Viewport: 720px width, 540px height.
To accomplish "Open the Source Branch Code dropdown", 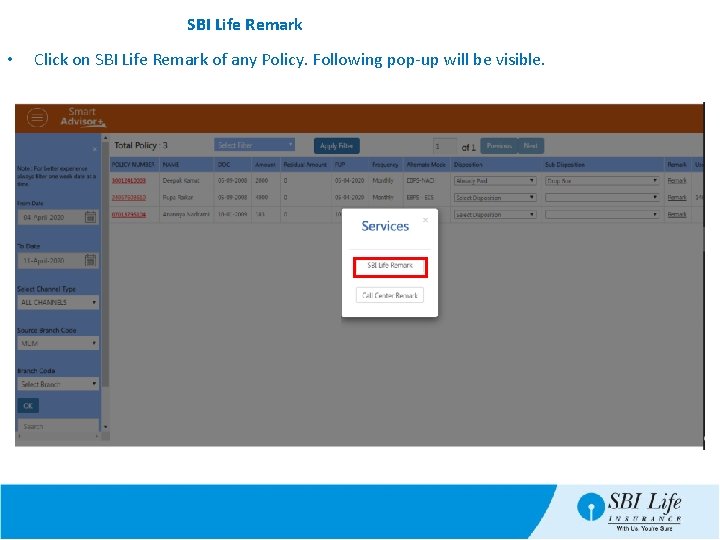I will (x=58, y=343).
